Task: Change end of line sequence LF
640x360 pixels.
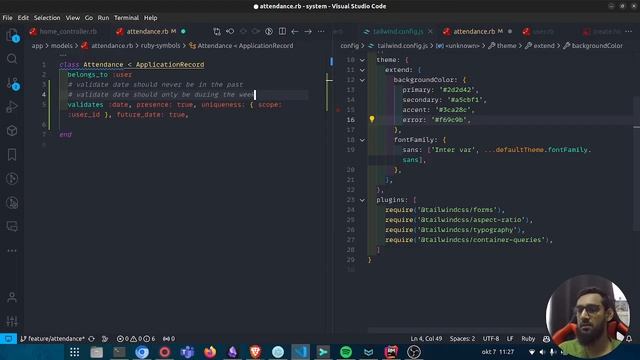Action: (510, 339)
